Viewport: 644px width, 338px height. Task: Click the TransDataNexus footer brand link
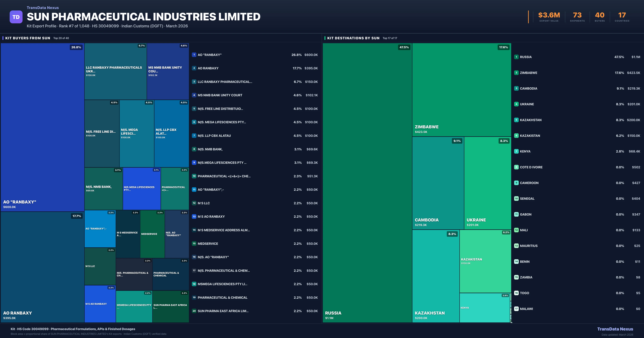click(615, 329)
